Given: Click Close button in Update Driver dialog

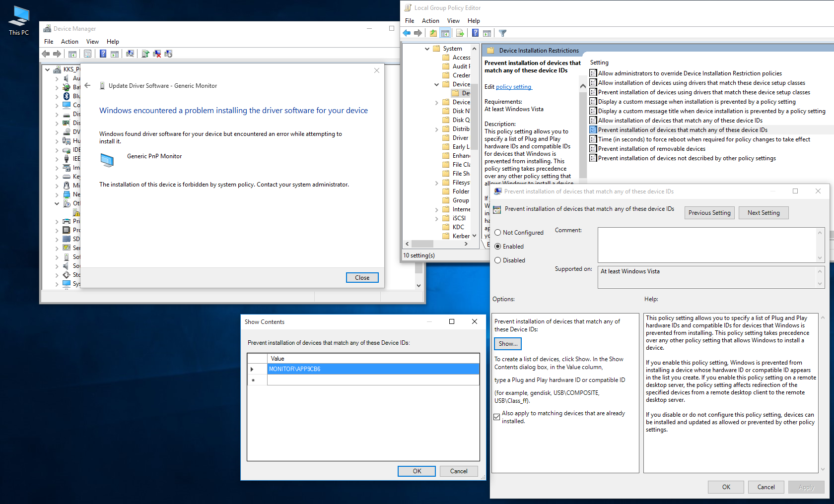Looking at the screenshot, I should pyautogui.click(x=362, y=278).
